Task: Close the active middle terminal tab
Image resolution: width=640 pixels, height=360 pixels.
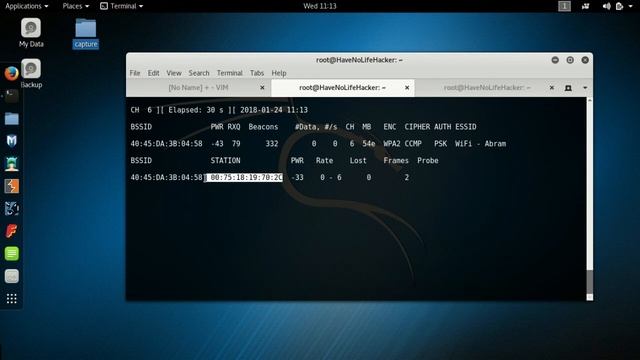Action: pos(407,88)
